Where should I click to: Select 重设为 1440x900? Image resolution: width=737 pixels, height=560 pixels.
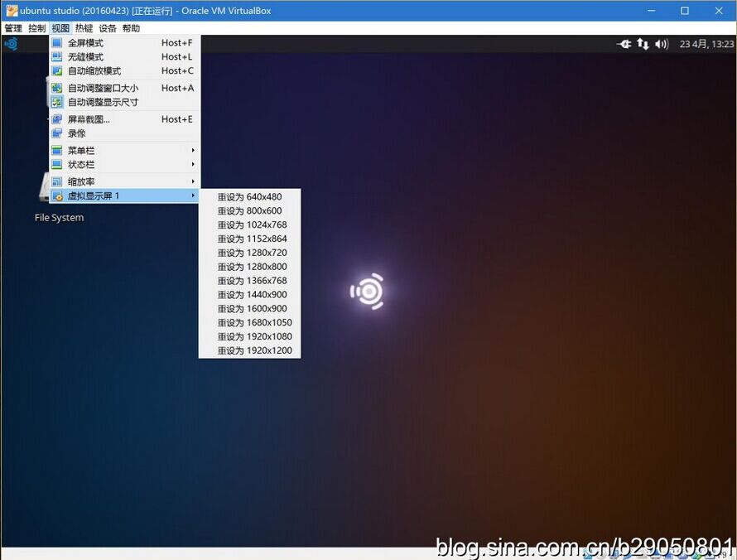click(249, 295)
